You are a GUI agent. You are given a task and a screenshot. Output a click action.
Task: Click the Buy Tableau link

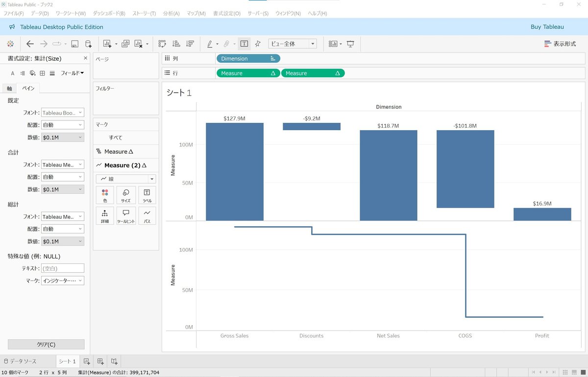tap(547, 27)
